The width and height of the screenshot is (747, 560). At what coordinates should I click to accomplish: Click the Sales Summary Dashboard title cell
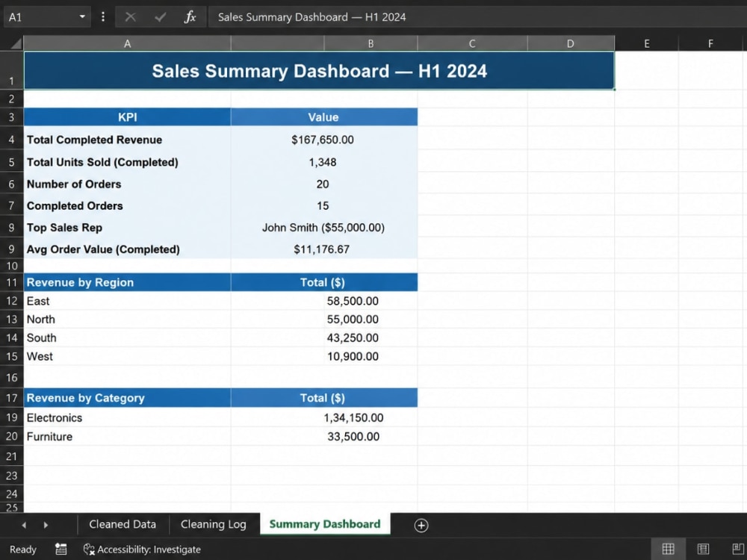pyautogui.click(x=319, y=71)
